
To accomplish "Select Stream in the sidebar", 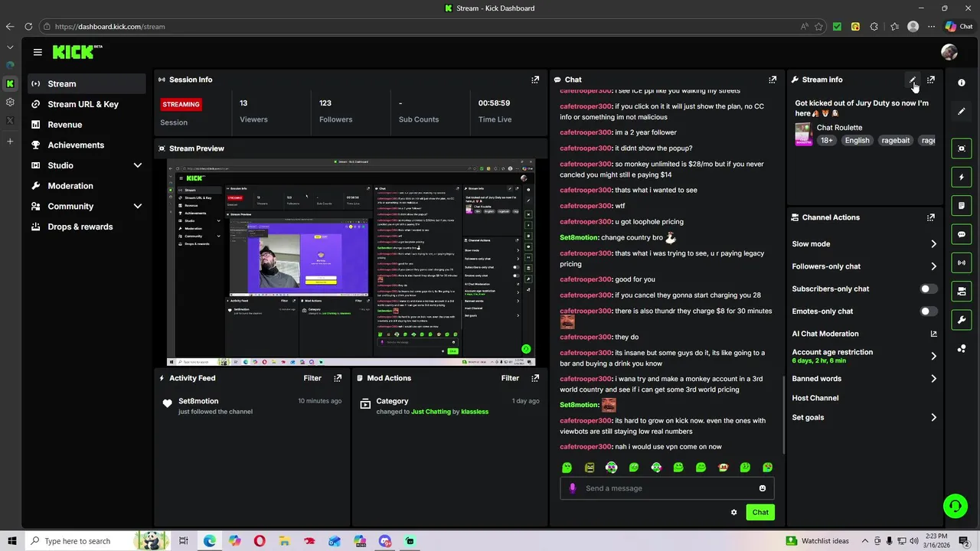I will click(x=87, y=83).
